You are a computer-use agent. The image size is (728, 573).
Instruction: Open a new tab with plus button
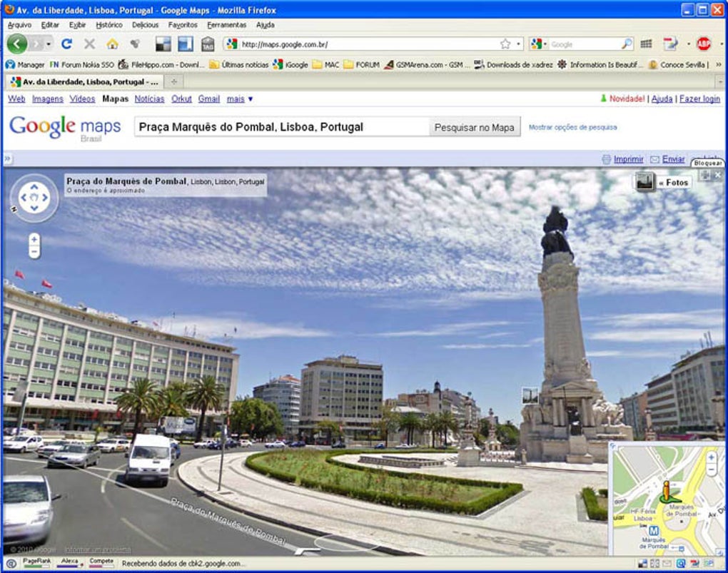coord(174,82)
